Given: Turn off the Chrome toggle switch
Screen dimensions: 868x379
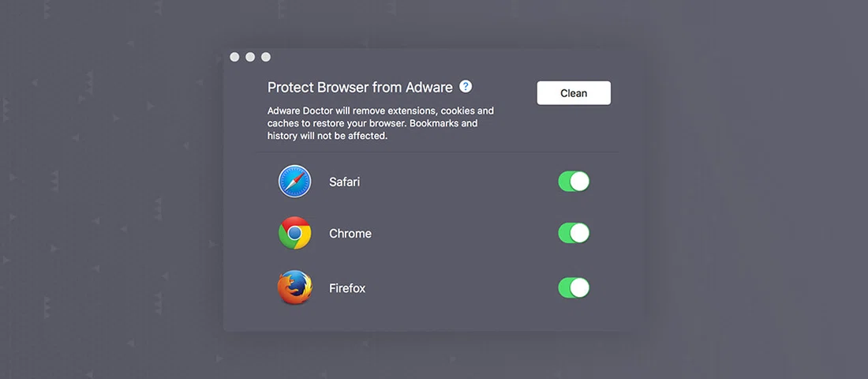Looking at the screenshot, I should [574, 233].
